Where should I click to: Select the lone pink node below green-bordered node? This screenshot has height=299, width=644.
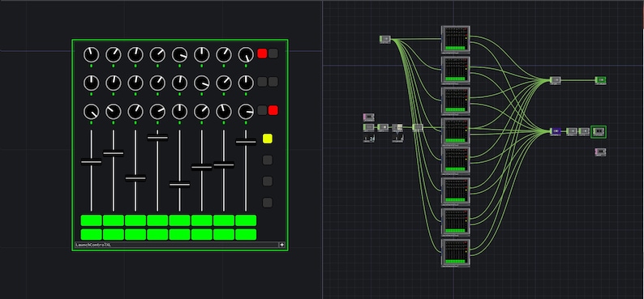click(x=600, y=152)
